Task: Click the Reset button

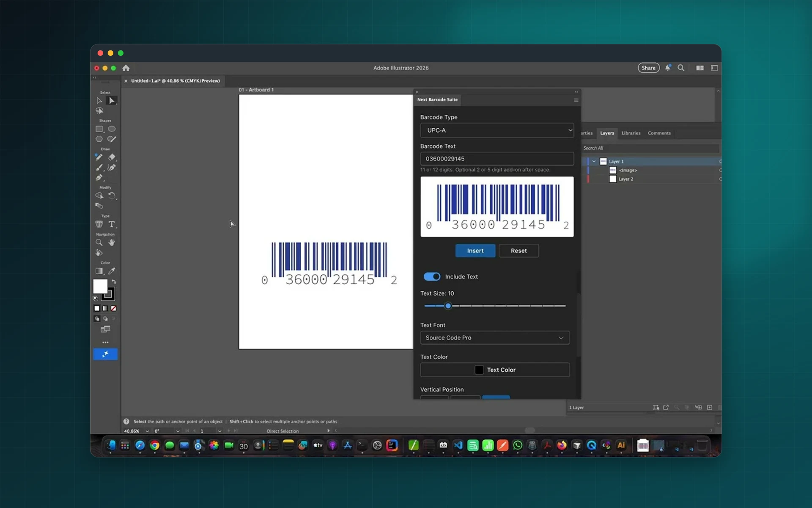Action: coord(519,251)
